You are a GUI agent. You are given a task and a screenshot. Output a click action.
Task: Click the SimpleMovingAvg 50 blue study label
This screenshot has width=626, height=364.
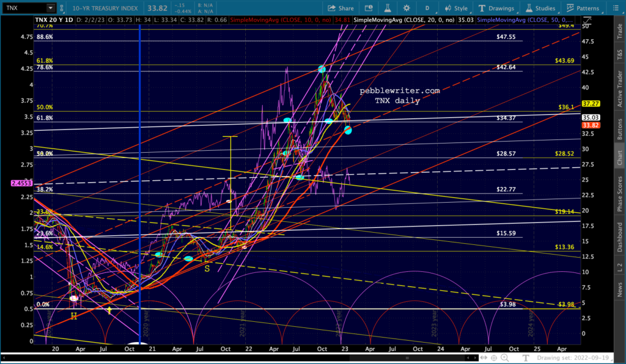click(x=525, y=20)
